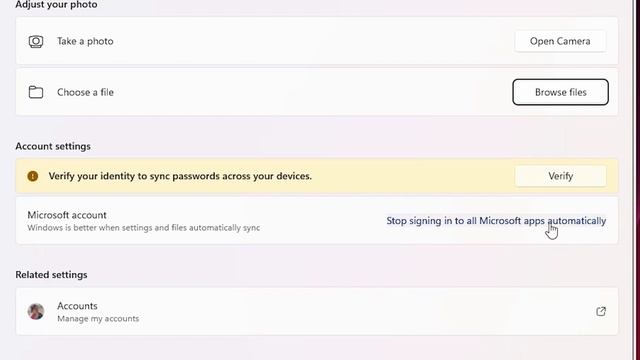Click the Account settings heading
This screenshot has height=360, width=640.
tap(53, 146)
